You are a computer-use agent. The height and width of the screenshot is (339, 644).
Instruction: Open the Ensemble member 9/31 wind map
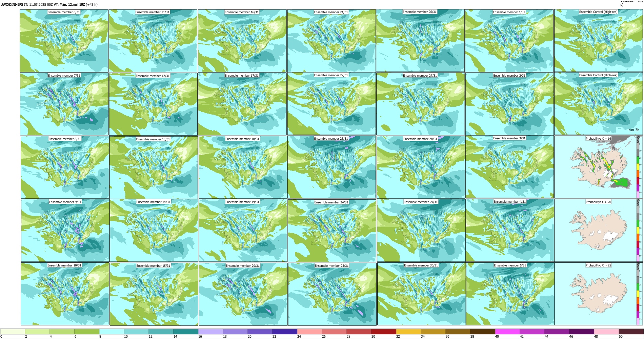click(65, 231)
